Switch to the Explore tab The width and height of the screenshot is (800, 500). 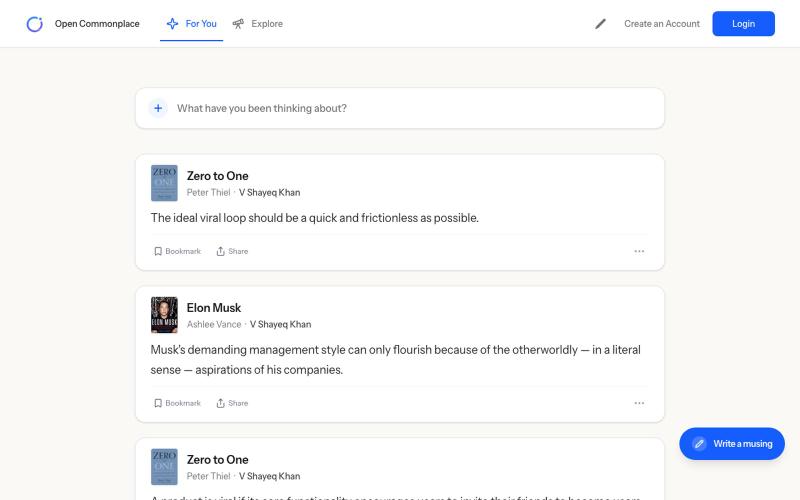(x=257, y=24)
